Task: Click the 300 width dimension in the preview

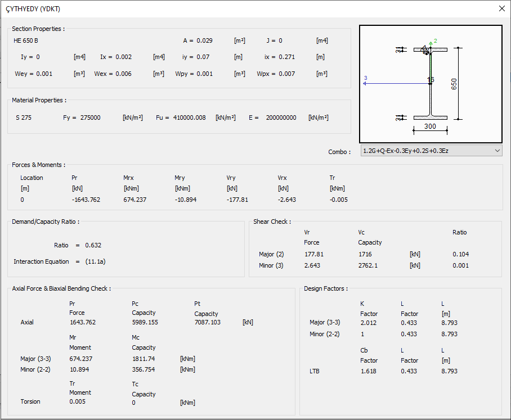Action: (x=430, y=127)
